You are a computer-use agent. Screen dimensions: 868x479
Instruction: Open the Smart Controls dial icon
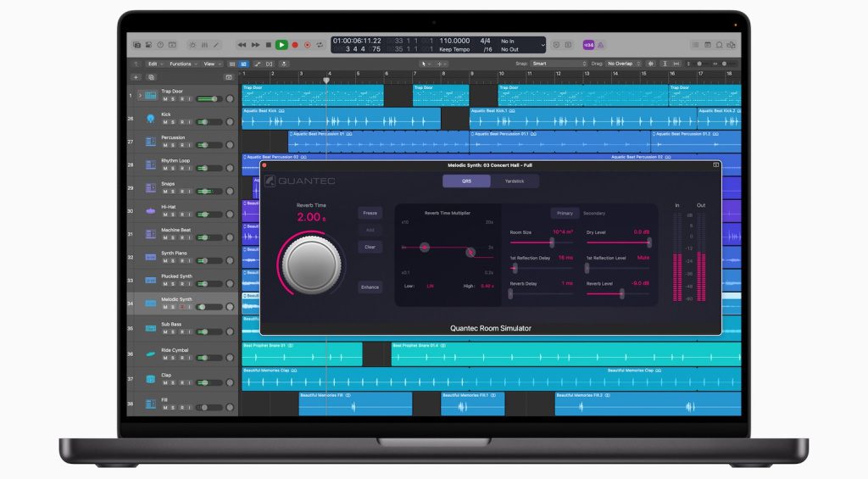192,45
